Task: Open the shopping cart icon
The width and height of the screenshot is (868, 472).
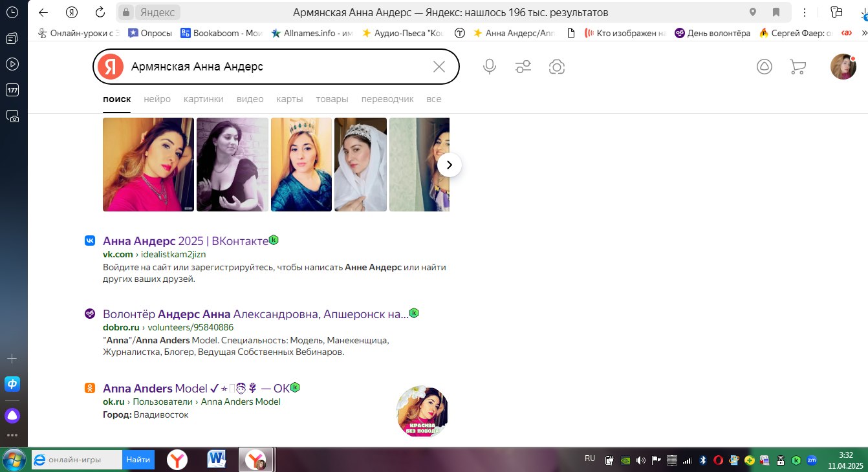Action: coord(798,67)
